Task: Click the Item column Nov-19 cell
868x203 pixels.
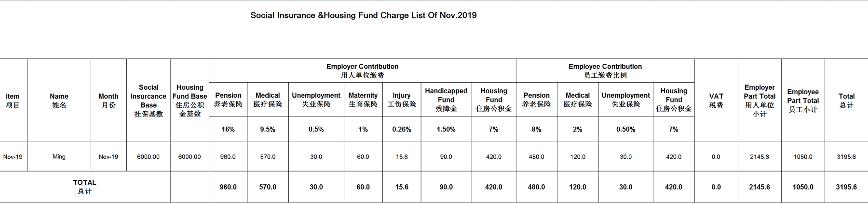Action: pyautogui.click(x=13, y=157)
